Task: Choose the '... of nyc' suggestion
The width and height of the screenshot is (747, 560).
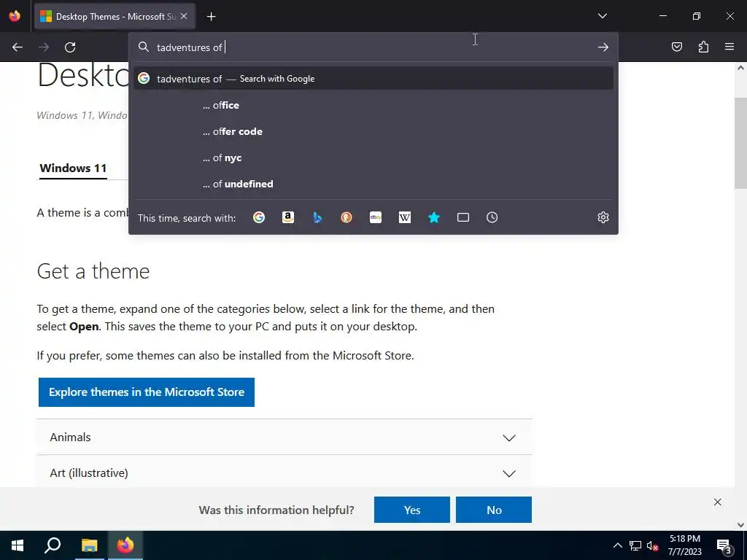Action: 373,157
